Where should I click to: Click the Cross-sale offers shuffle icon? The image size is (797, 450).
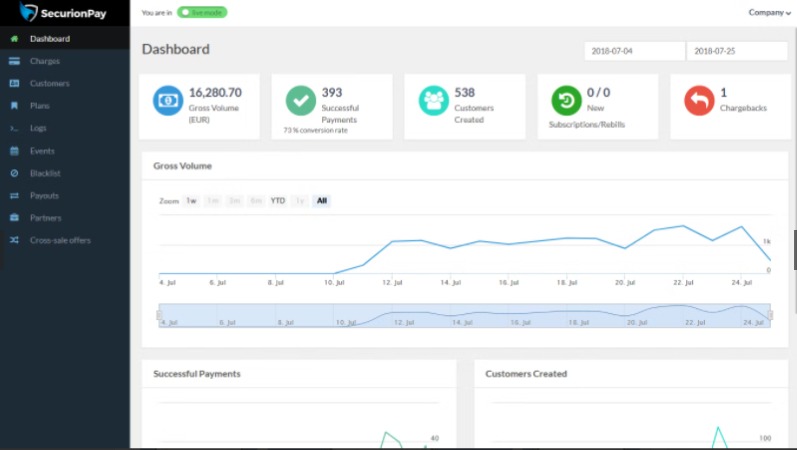[x=14, y=240]
